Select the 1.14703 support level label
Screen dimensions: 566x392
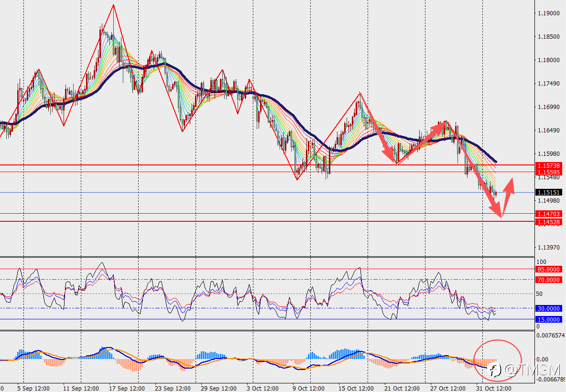tap(549, 214)
